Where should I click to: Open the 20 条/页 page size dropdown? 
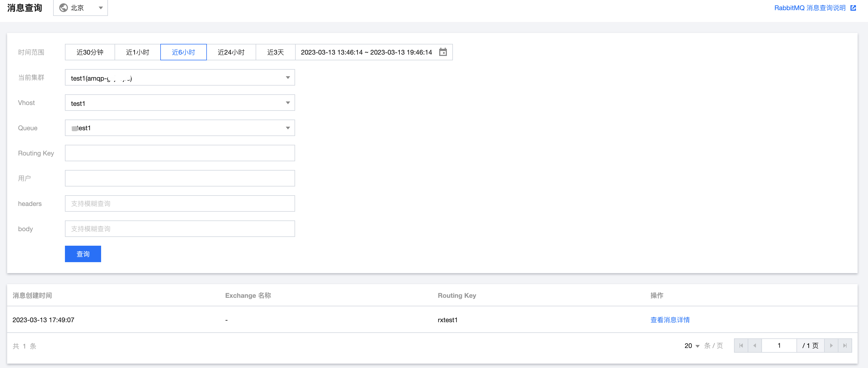coord(692,346)
